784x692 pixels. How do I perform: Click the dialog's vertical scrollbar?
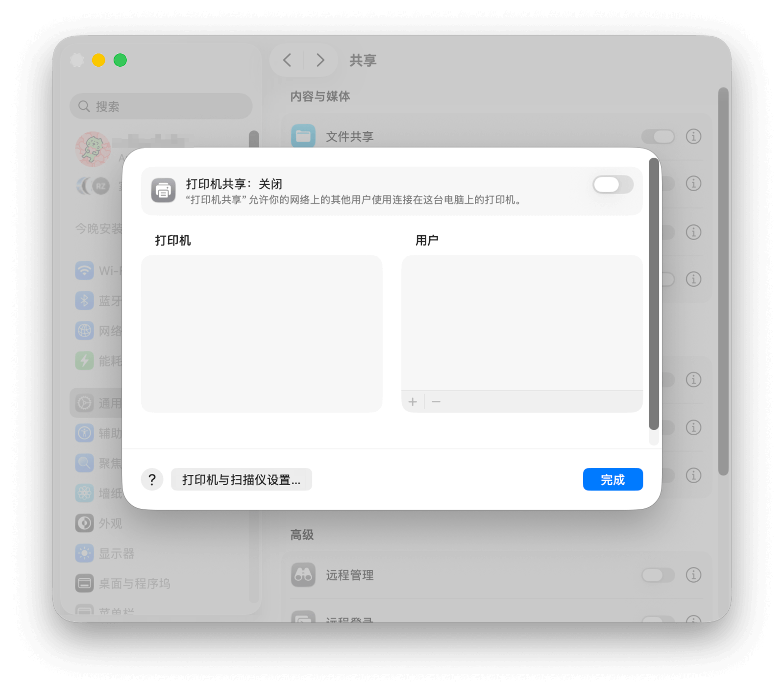click(654, 294)
